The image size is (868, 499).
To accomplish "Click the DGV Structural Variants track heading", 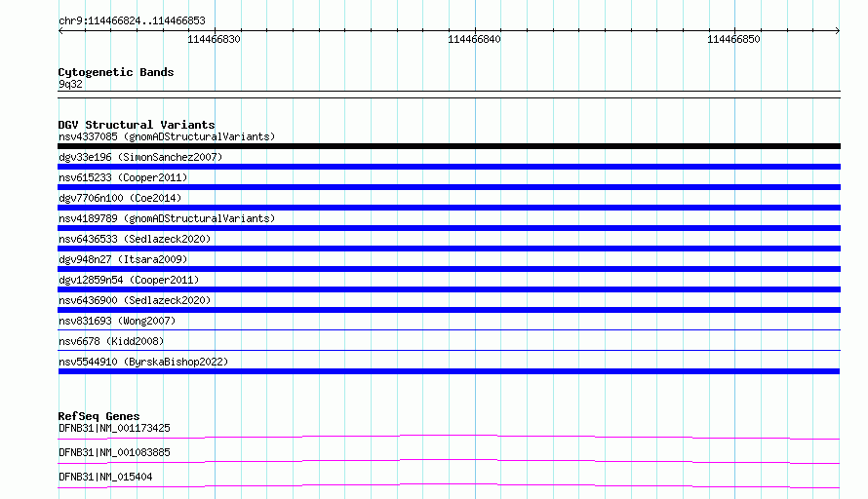I will [137, 125].
